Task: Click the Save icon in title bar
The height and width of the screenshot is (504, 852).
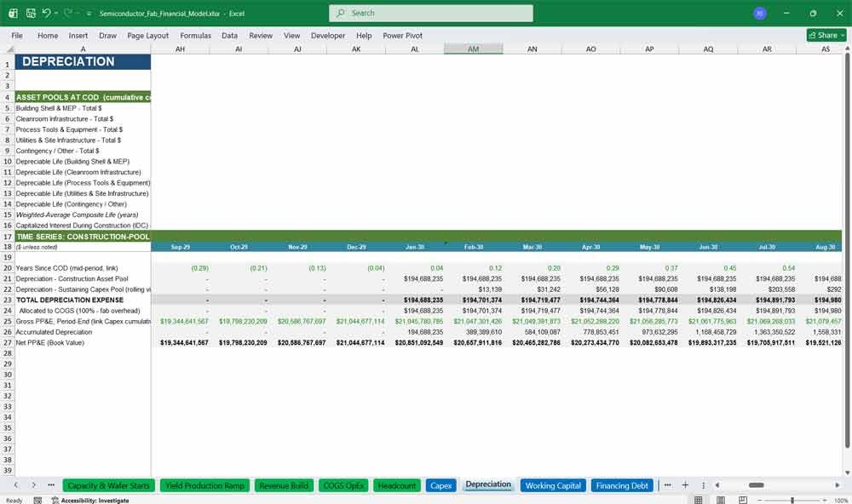Action: (31, 13)
